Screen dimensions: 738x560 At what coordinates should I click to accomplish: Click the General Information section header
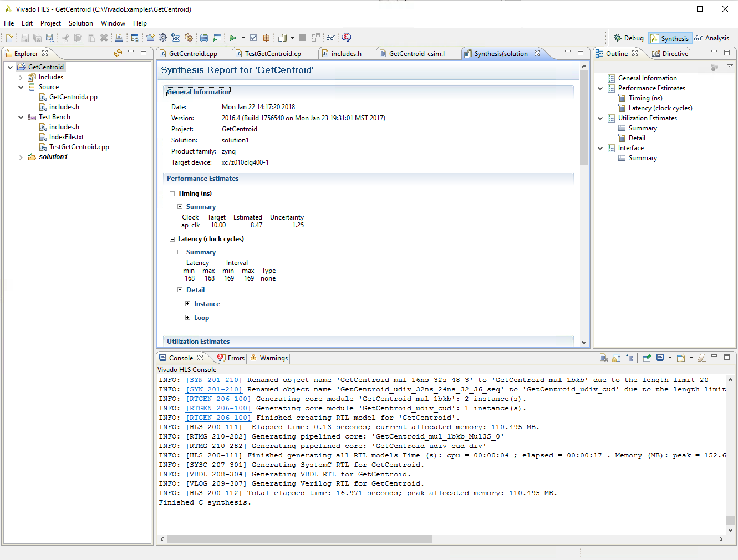point(199,92)
